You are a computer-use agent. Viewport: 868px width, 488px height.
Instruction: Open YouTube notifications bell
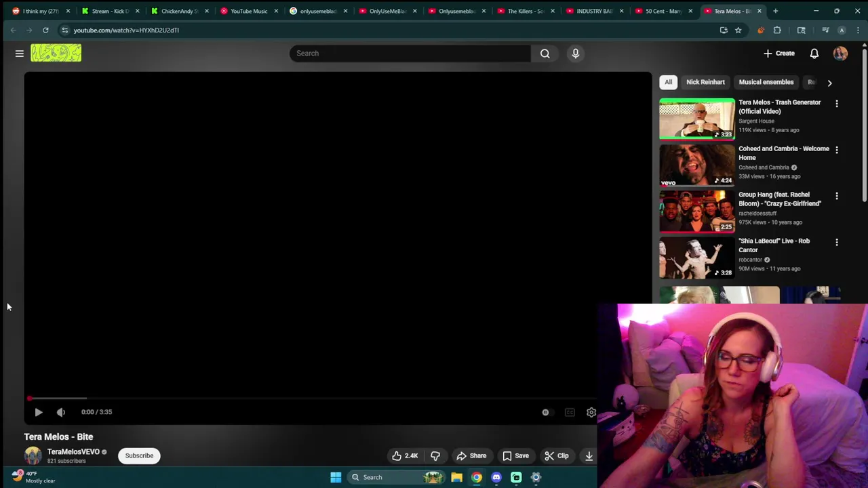pyautogui.click(x=814, y=54)
